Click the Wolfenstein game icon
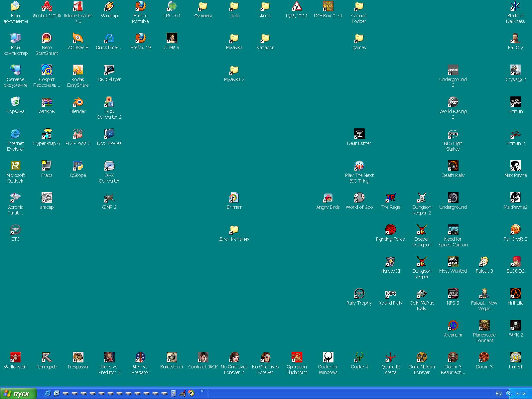532x399 pixels. click(15, 357)
